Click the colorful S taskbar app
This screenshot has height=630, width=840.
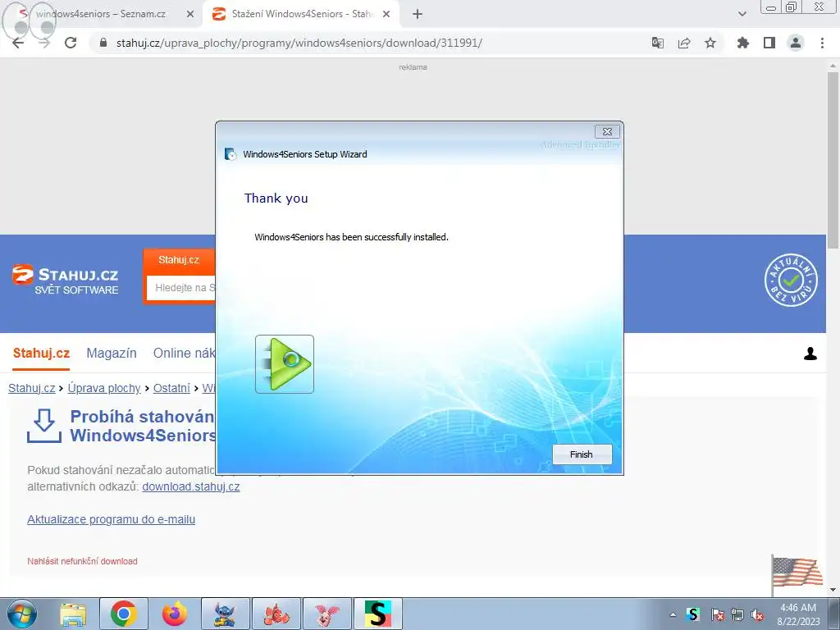point(378,614)
